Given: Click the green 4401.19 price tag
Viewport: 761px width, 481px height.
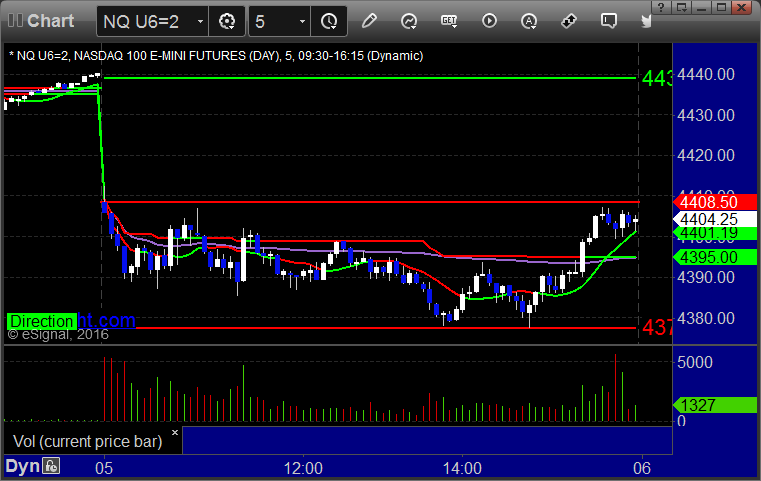Looking at the screenshot, I should point(714,233).
